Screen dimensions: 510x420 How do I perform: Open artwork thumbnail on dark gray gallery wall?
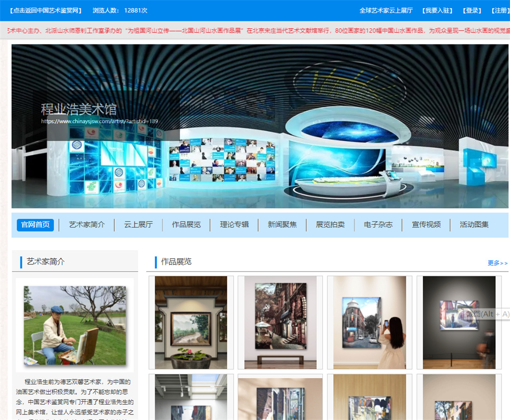pyautogui.click(x=460, y=323)
